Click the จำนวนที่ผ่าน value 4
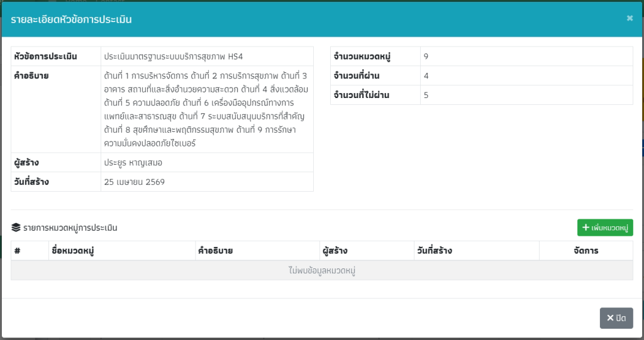 tap(426, 76)
